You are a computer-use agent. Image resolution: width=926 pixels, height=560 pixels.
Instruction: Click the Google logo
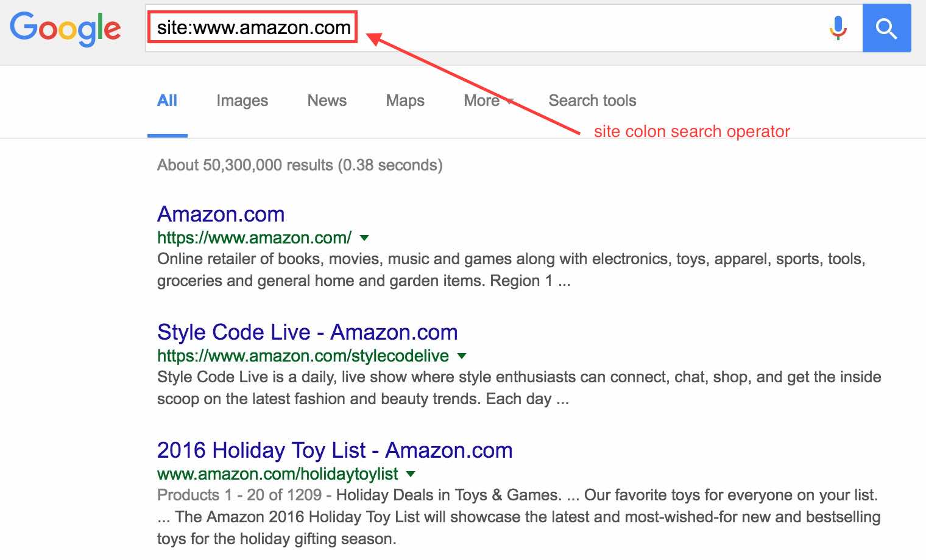(65, 29)
